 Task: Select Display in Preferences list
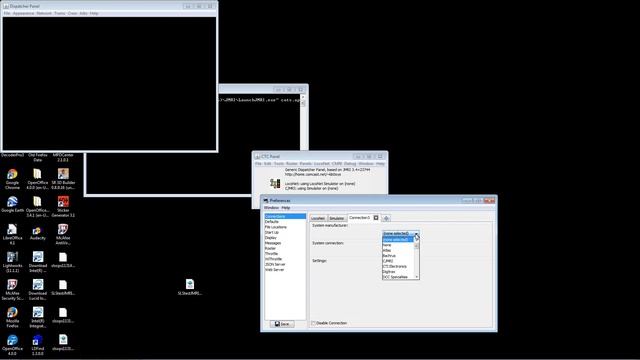point(285,238)
